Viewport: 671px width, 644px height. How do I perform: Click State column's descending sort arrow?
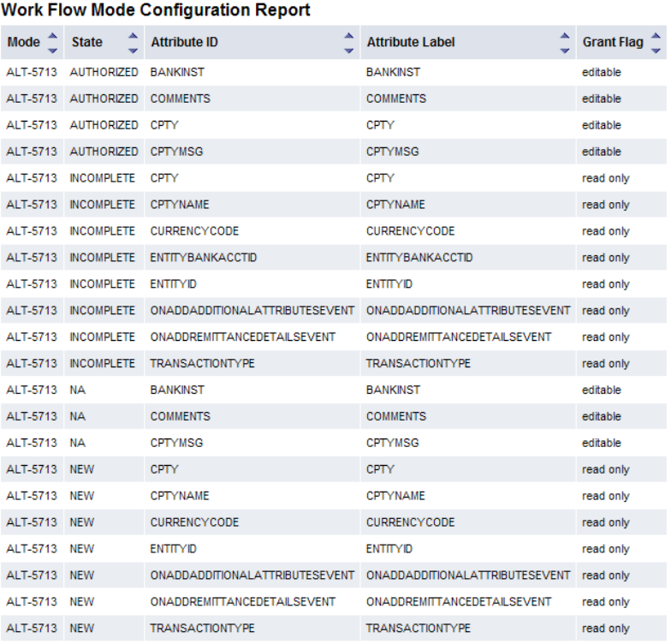click(x=132, y=50)
